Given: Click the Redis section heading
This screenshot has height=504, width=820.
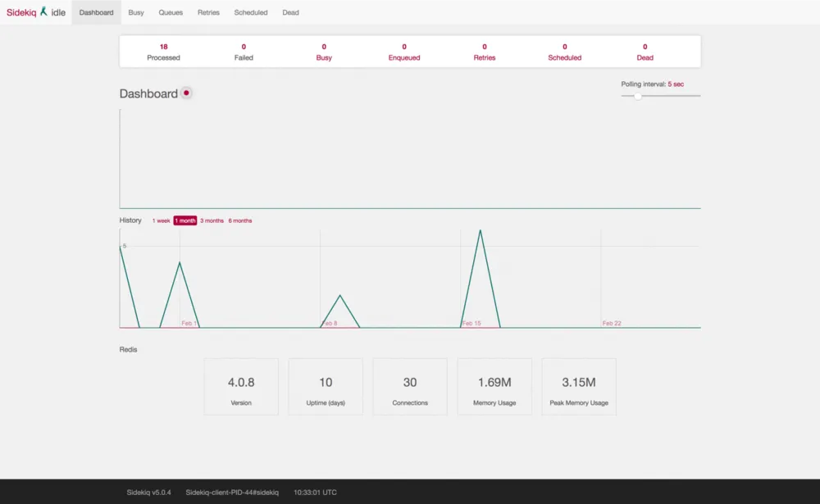Looking at the screenshot, I should [128, 349].
